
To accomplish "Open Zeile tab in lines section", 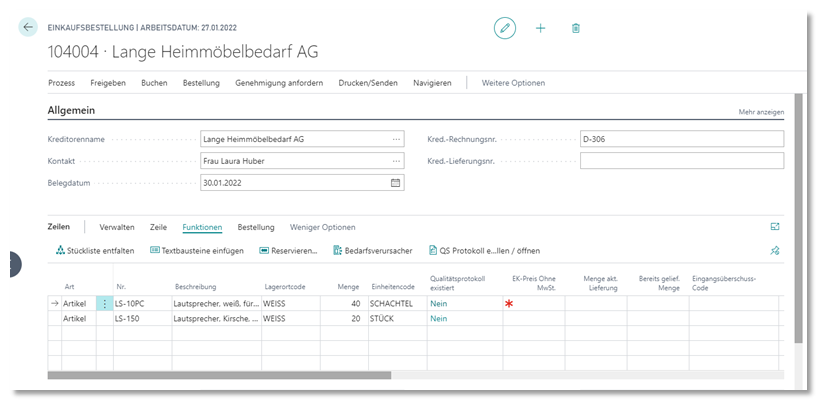I will [x=158, y=227].
